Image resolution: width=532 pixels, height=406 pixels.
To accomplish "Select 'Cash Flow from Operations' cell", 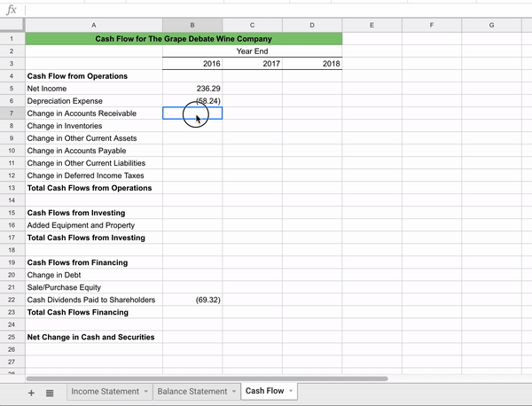I will pyautogui.click(x=94, y=76).
